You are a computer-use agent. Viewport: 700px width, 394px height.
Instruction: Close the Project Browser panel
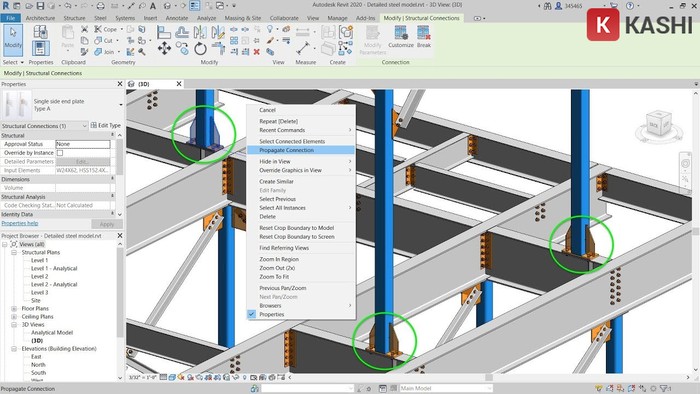(x=120, y=235)
